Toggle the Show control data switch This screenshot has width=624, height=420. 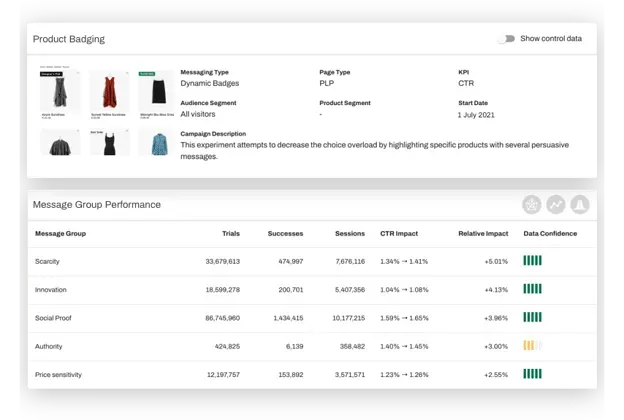[x=507, y=39]
